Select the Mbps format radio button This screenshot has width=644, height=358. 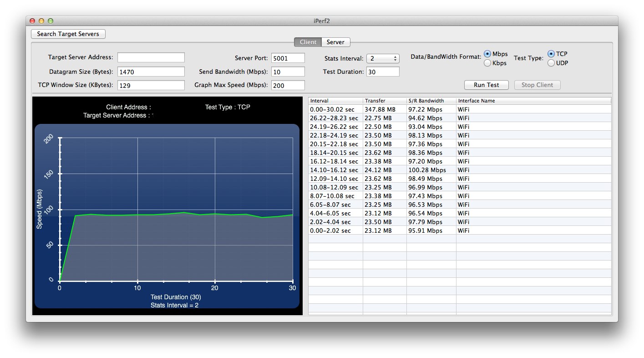(487, 54)
